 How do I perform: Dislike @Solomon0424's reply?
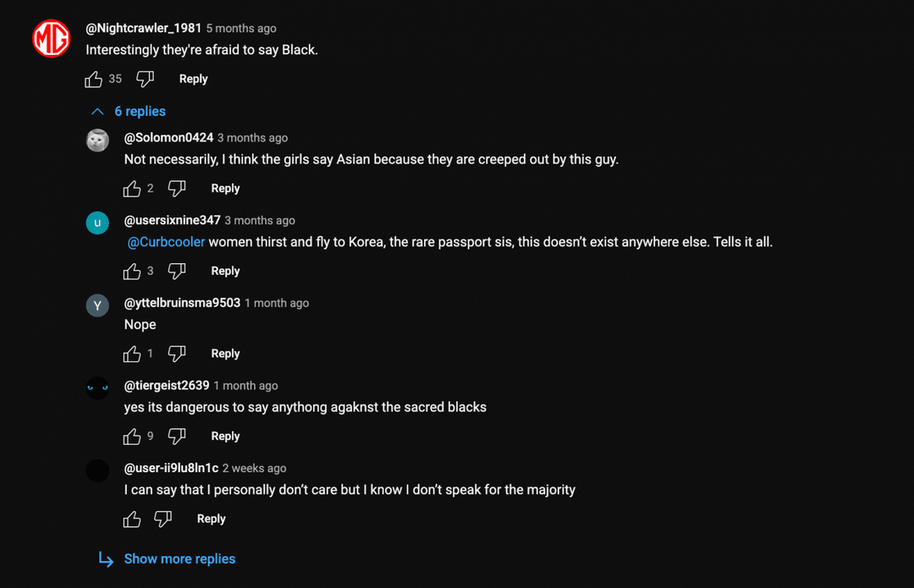pos(177,188)
